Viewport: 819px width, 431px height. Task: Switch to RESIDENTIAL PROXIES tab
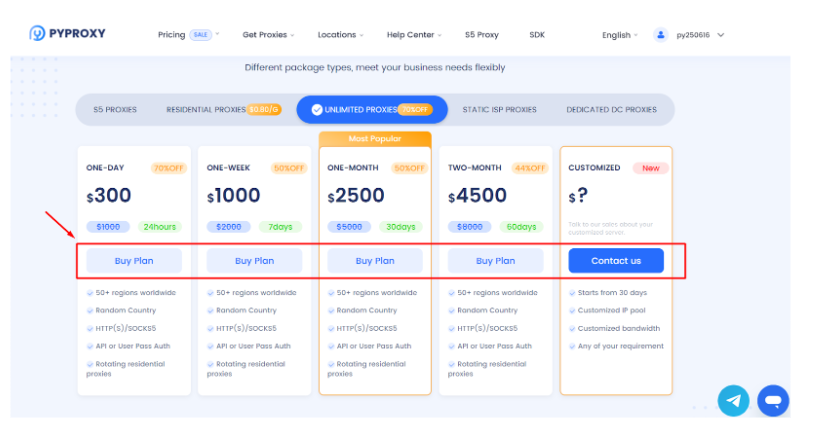pyautogui.click(x=224, y=110)
